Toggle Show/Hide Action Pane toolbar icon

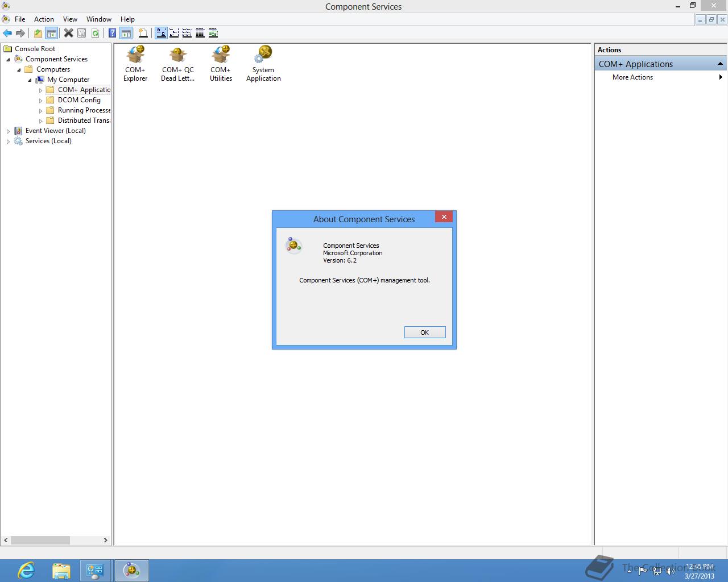pyautogui.click(x=126, y=33)
